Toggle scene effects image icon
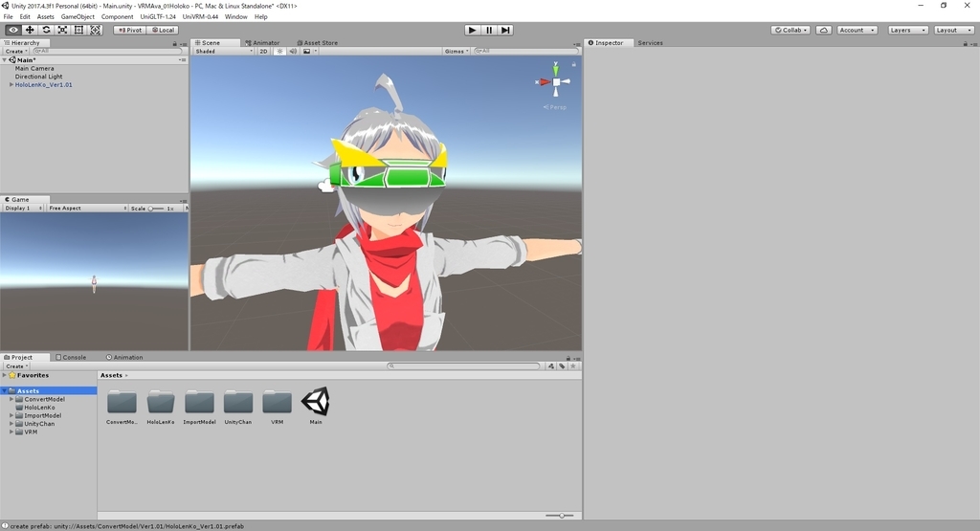 [307, 52]
